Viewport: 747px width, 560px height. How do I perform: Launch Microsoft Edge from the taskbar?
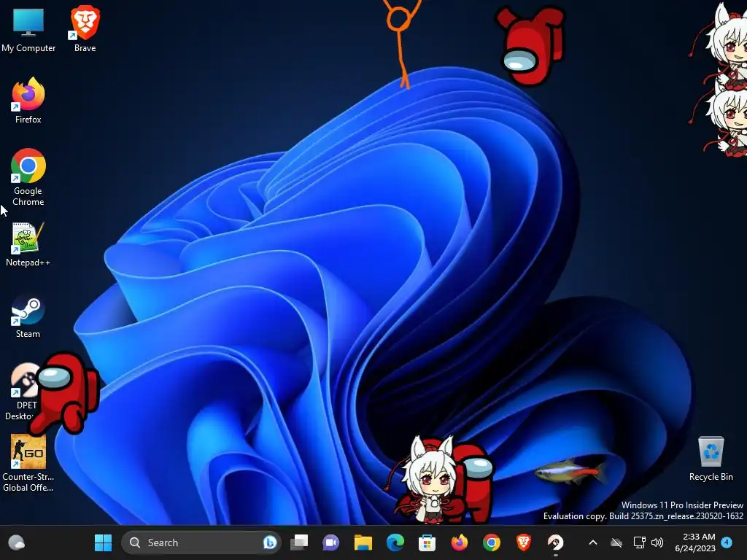pos(395,542)
